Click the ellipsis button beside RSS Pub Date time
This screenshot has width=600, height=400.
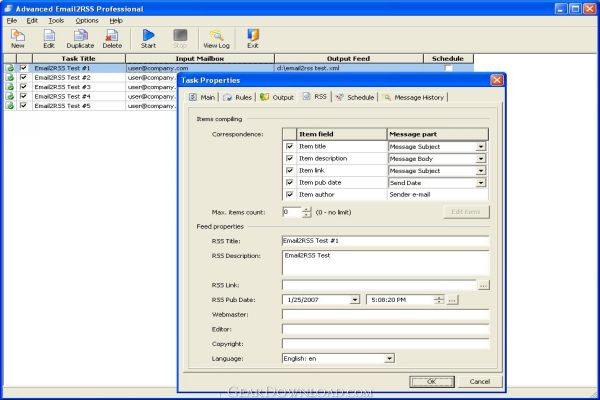[452, 300]
